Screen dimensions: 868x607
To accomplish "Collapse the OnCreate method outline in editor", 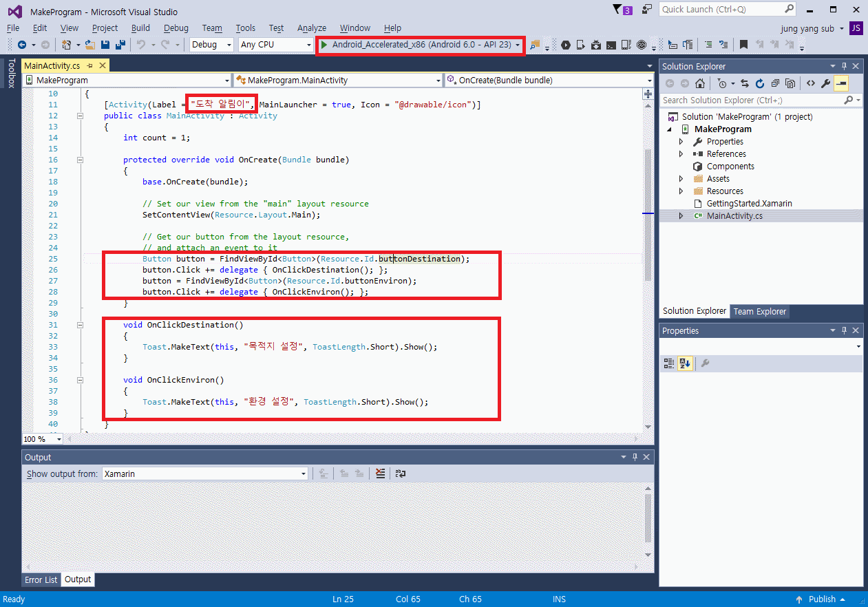I will point(80,160).
